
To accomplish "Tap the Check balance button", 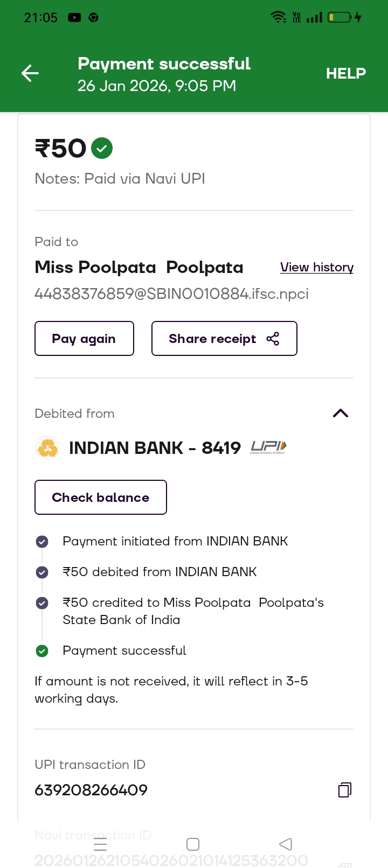I will 101,498.
